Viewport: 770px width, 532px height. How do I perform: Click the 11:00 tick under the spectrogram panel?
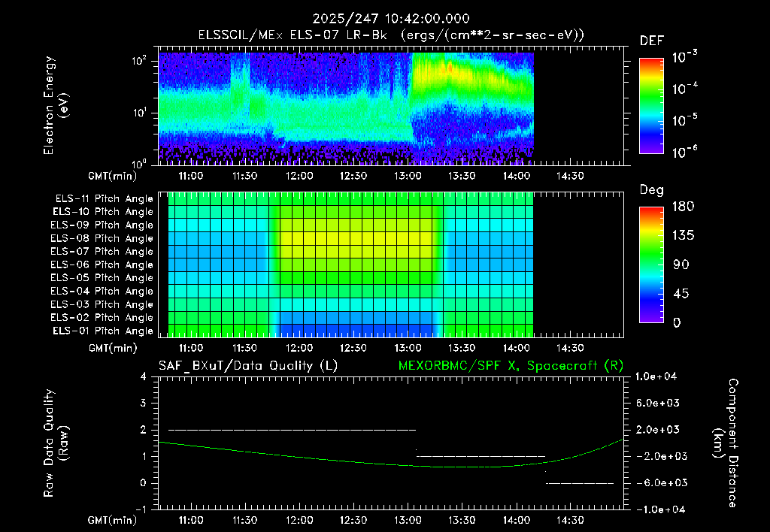coord(190,176)
